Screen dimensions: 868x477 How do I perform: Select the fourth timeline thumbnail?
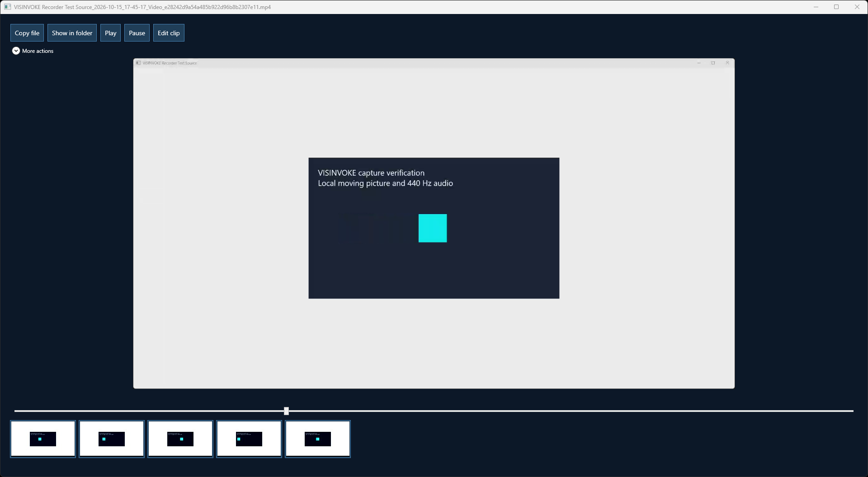click(249, 439)
